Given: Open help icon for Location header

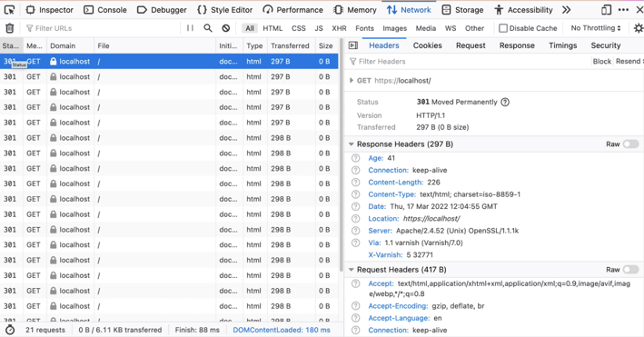Looking at the screenshot, I should (356, 219).
